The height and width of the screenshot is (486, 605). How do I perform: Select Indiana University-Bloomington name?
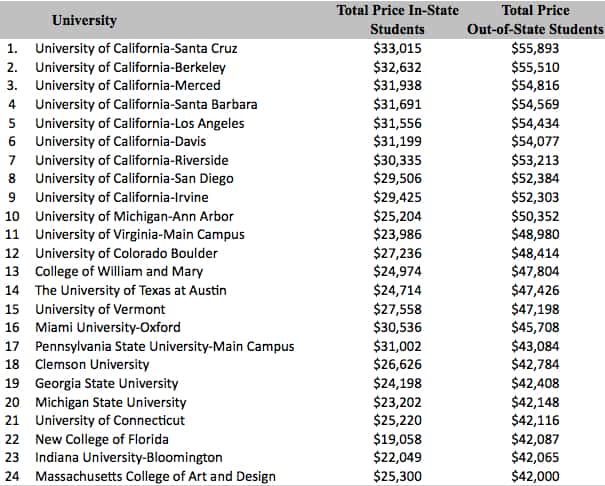129,457
